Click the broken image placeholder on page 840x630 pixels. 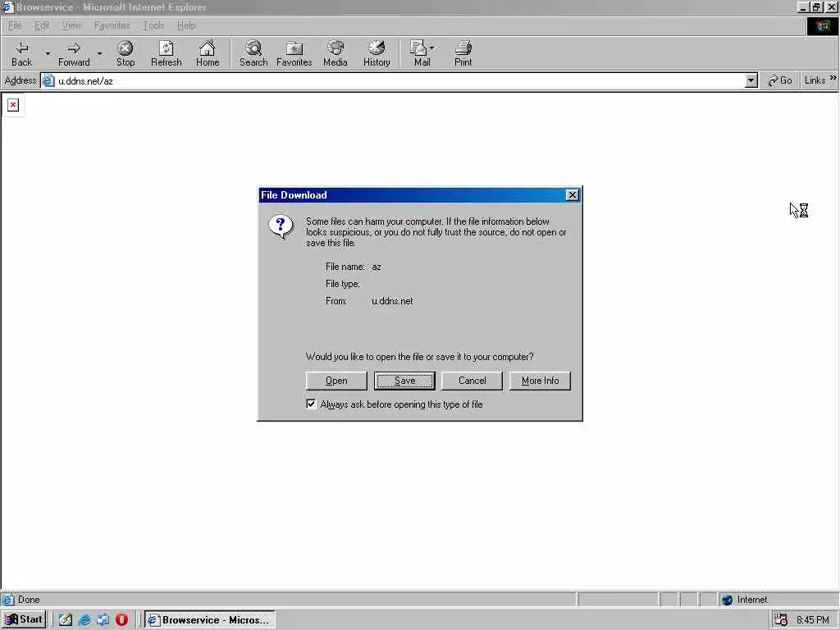(x=13, y=104)
